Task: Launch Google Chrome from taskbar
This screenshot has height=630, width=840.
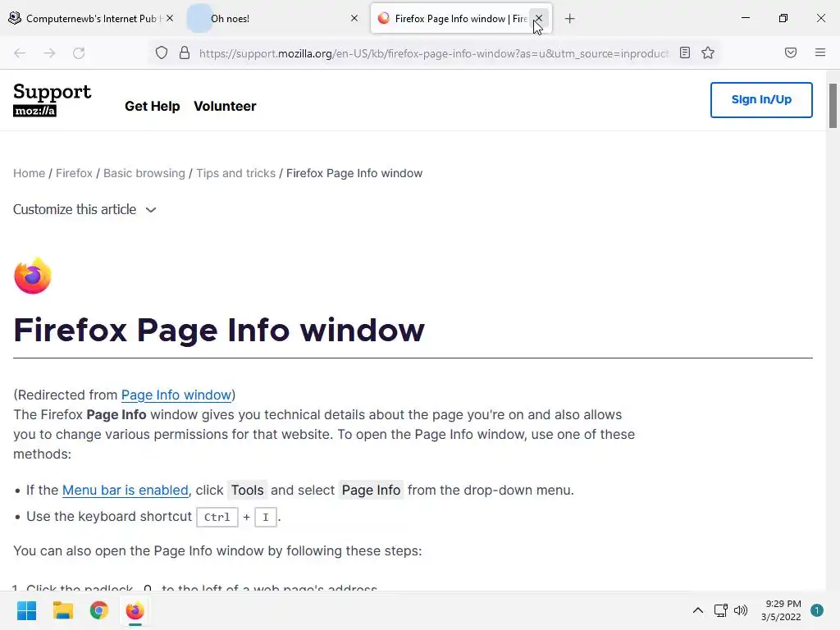Action: point(99,610)
